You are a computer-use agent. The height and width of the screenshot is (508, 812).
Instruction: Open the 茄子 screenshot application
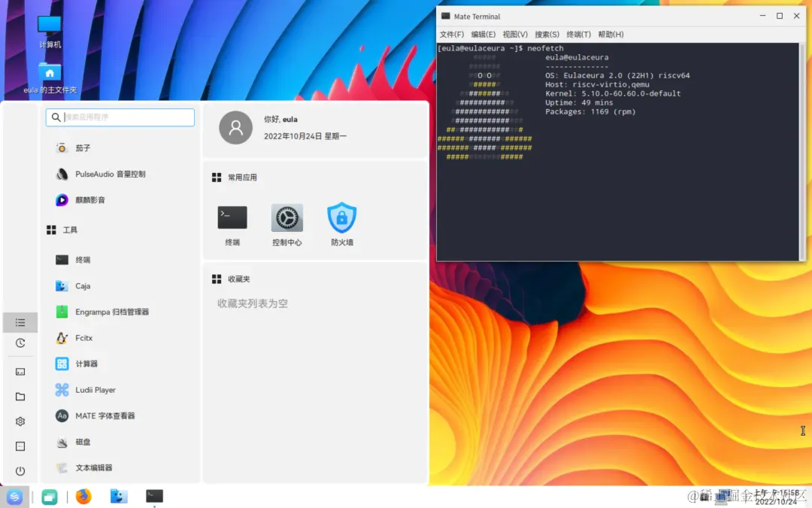(x=83, y=148)
